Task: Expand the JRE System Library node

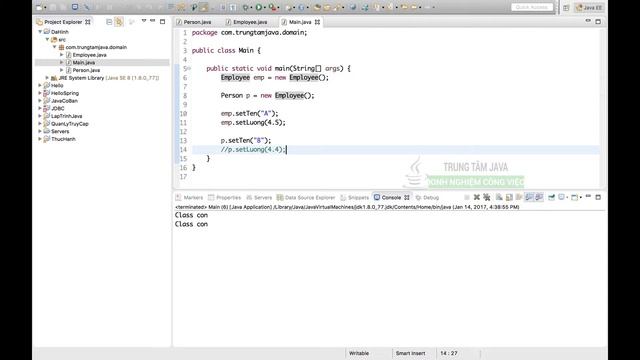Action: pos(47,78)
